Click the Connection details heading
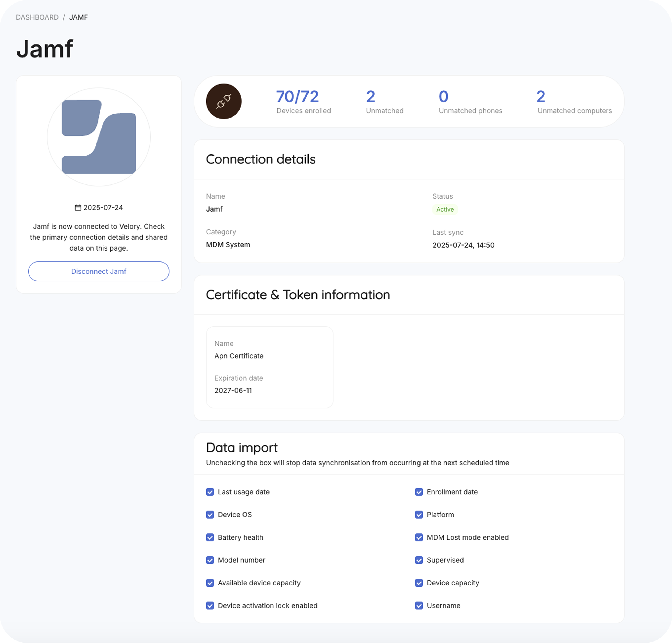 [x=261, y=159]
